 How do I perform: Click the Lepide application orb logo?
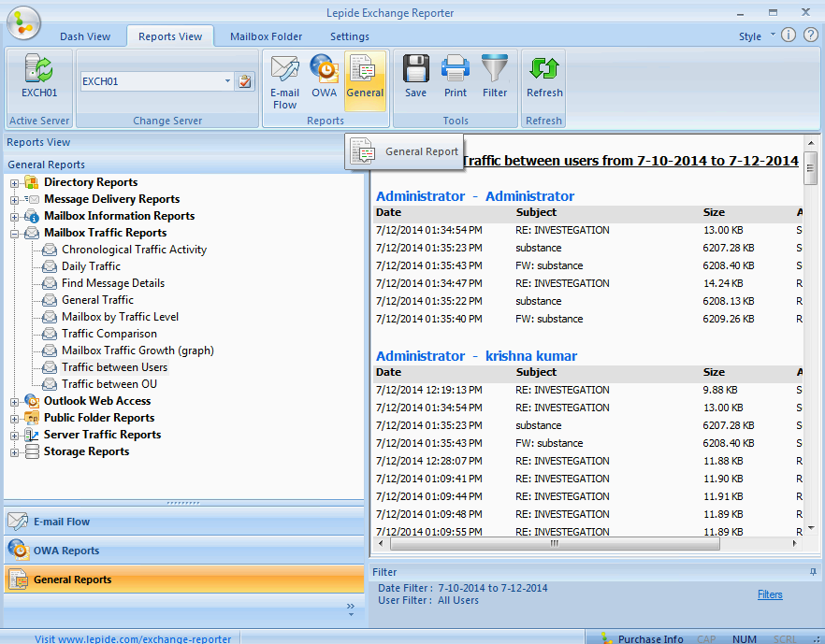[23, 23]
